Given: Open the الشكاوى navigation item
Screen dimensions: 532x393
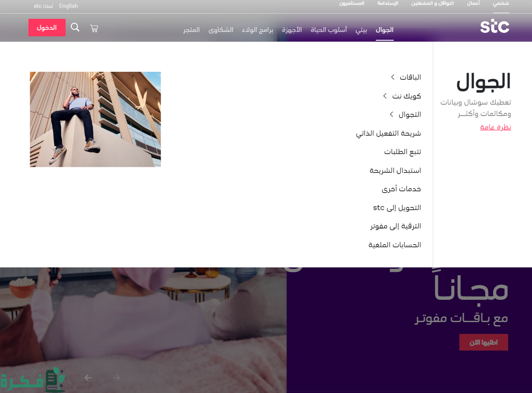Looking at the screenshot, I should [x=221, y=30].
